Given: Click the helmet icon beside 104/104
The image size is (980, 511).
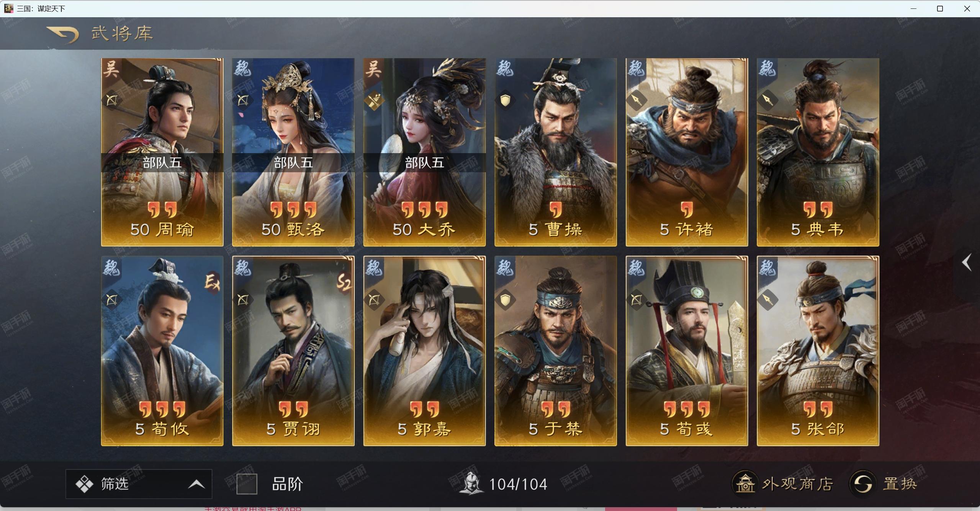Looking at the screenshot, I should point(471,483).
